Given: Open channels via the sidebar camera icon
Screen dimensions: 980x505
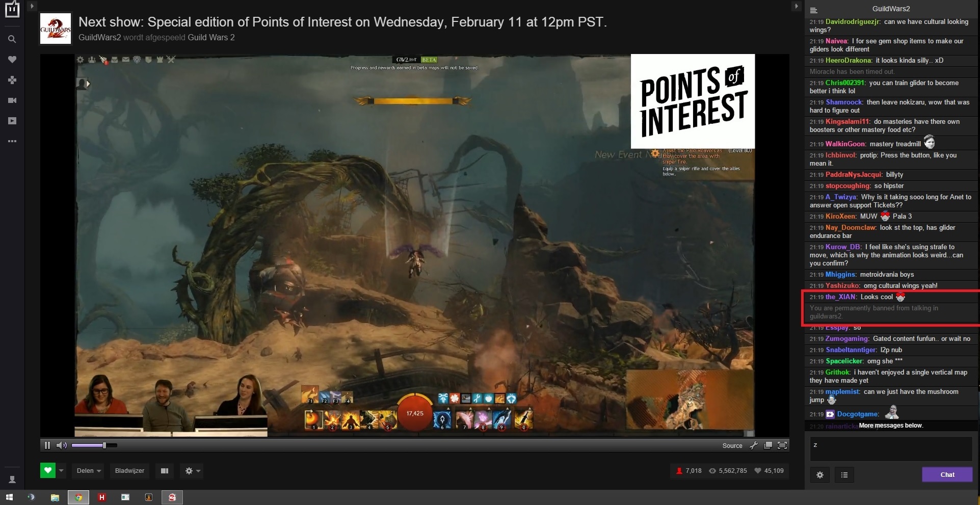Looking at the screenshot, I should (x=12, y=100).
